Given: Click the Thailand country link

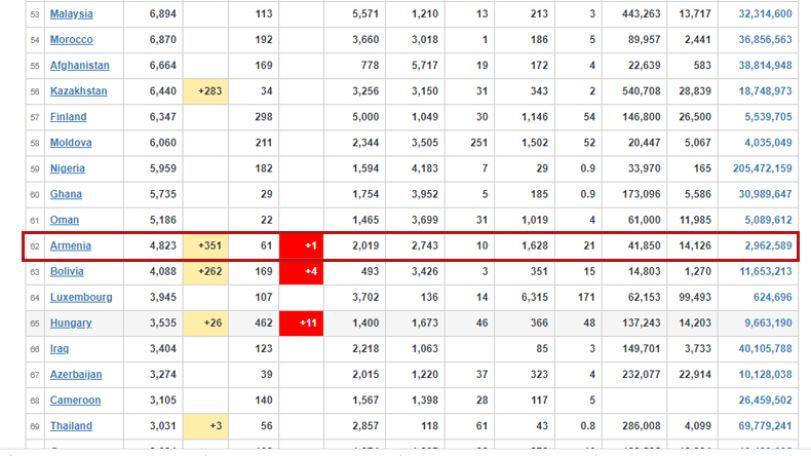Looking at the screenshot, I should point(71,427).
